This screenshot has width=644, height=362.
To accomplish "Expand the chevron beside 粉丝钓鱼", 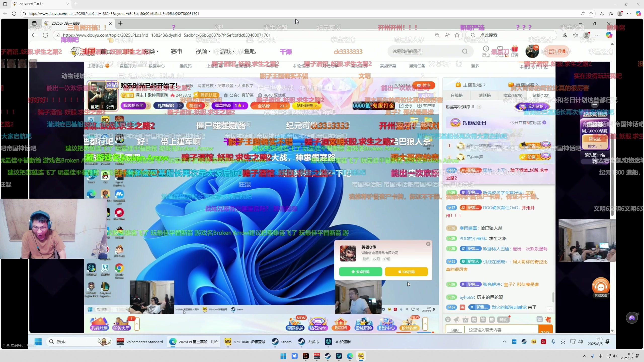I will [x=425, y=324].
